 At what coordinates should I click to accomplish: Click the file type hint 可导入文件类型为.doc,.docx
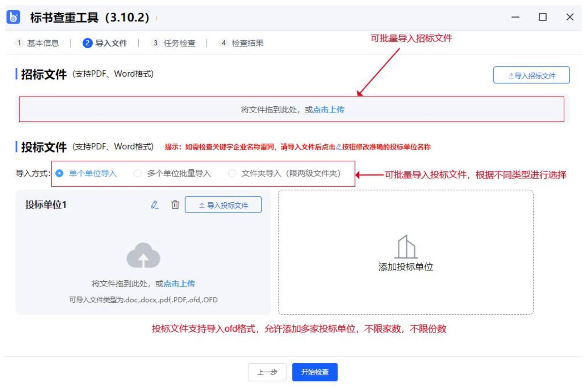point(143,300)
